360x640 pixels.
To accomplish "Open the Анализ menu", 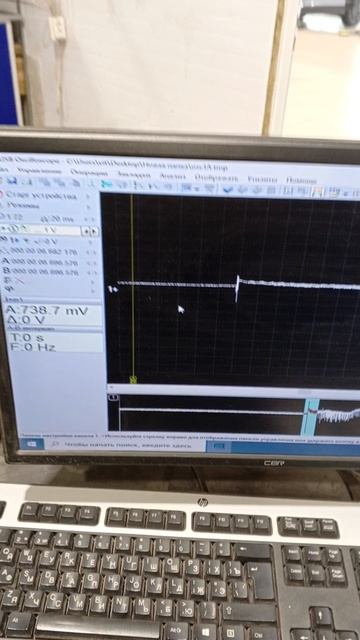I will 172,176.
